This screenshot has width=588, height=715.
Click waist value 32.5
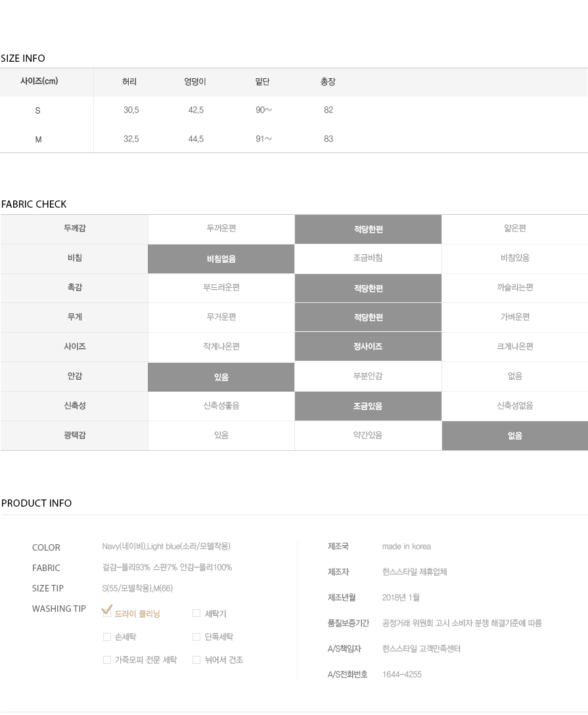[131, 139]
